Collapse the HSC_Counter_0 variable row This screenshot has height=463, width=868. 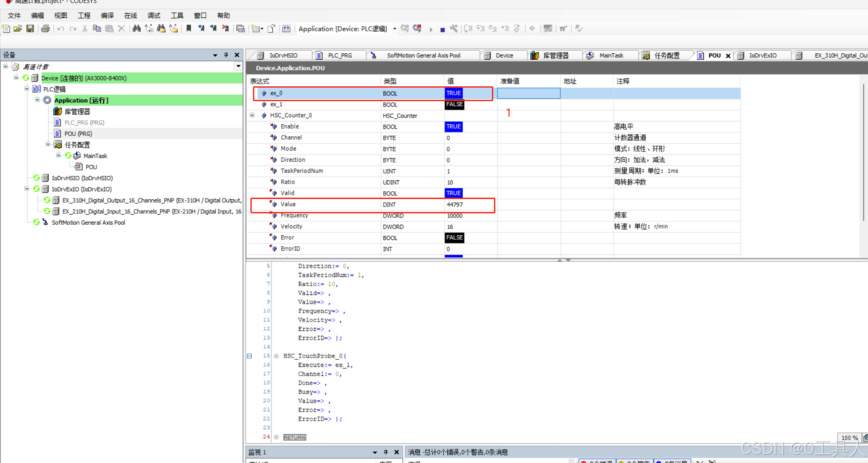point(252,115)
